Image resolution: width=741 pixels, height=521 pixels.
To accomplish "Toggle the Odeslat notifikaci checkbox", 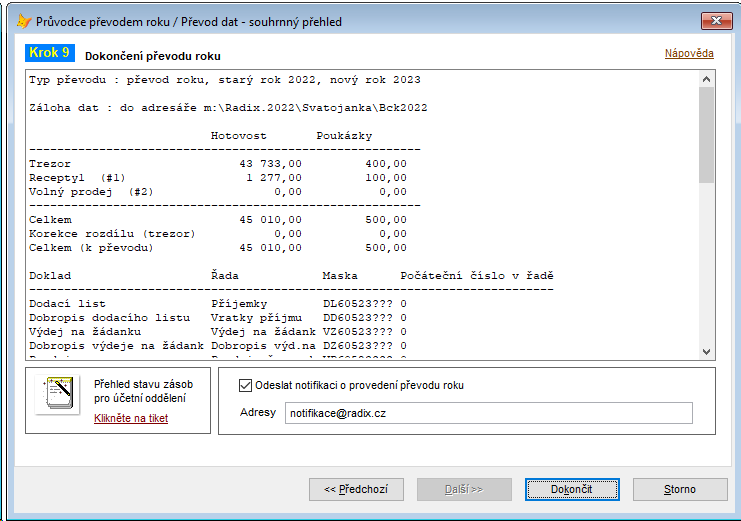I will click(247, 385).
